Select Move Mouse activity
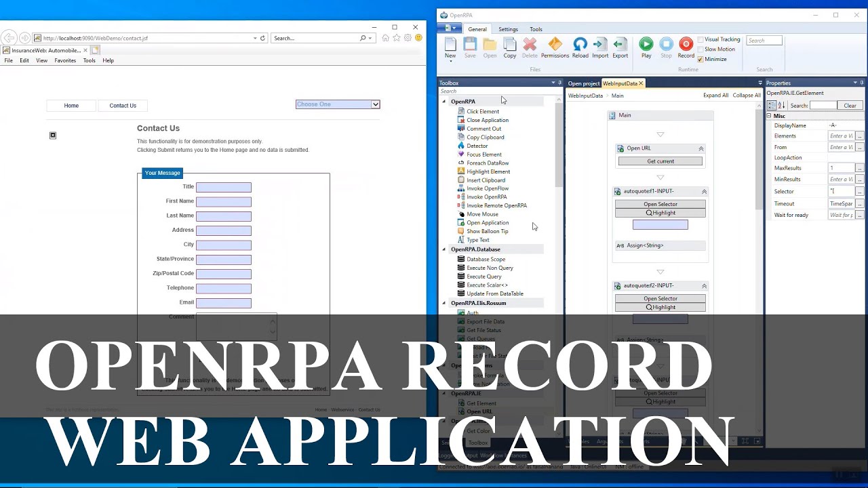Screen dimensions: 868x488 482,214
